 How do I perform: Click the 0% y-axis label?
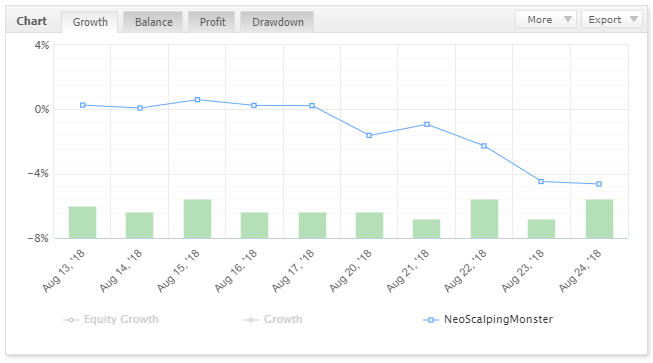click(42, 109)
